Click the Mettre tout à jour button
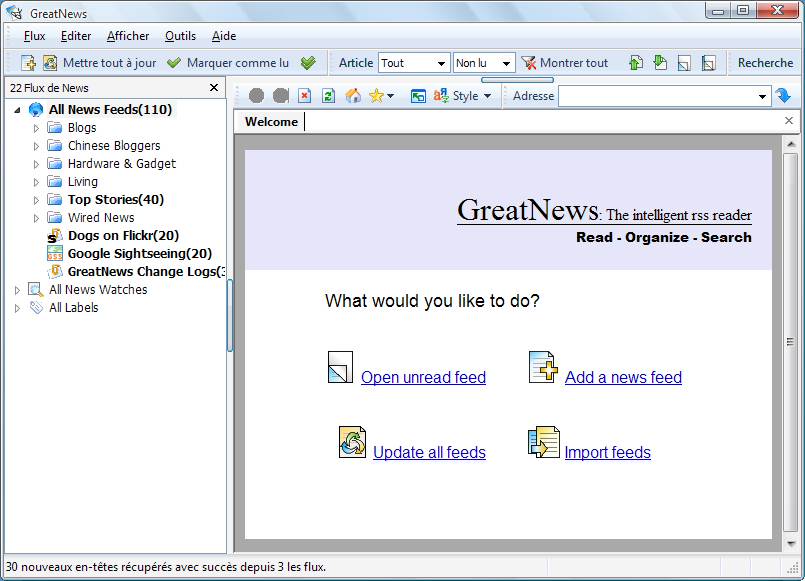The image size is (805, 581). 109,63
